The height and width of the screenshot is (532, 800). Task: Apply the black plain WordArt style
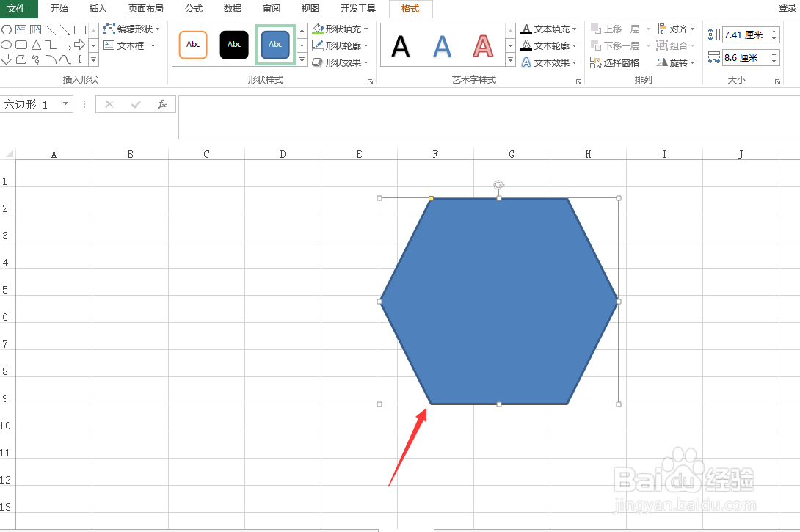401,46
